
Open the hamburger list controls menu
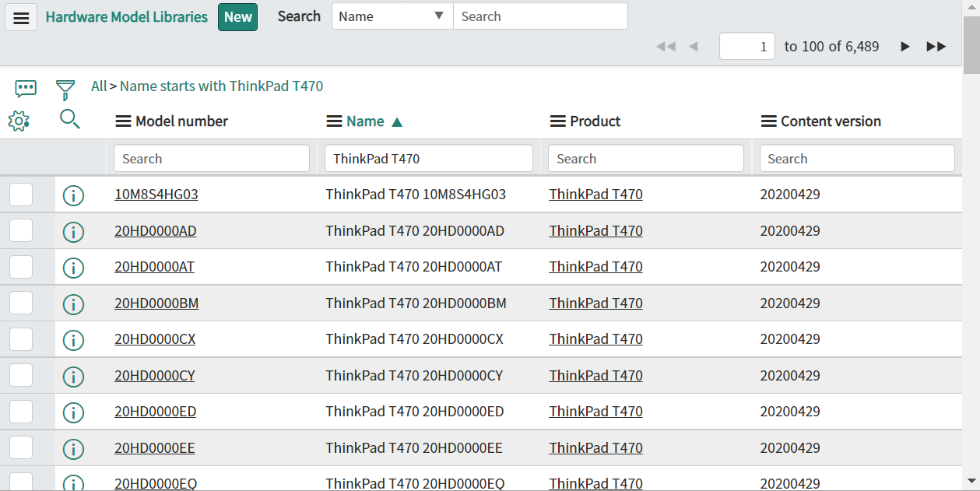click(21, 17)
